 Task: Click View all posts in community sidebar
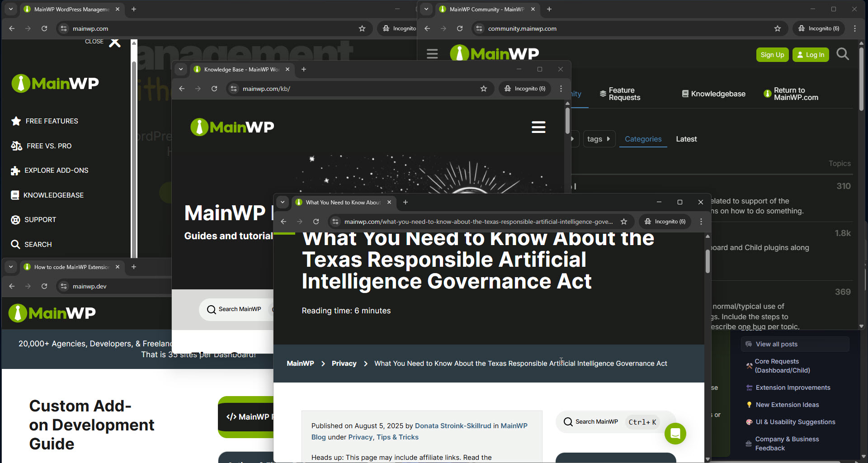[x=795, y=344]
